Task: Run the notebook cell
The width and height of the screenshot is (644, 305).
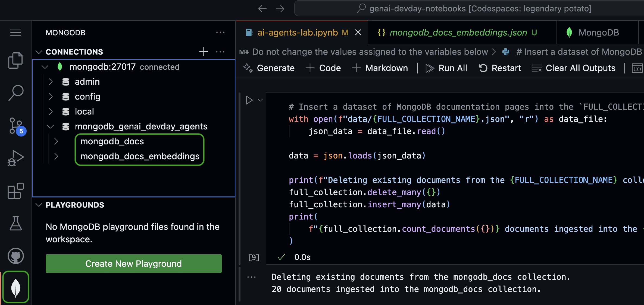Action: pyautogui.click(x=249, y=100)
